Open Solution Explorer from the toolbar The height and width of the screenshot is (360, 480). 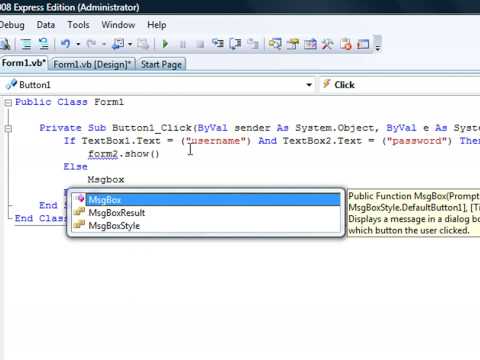click(275, 44)
